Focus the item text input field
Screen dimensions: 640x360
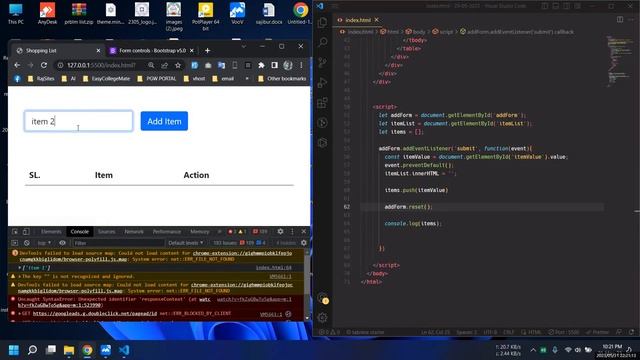78,121
